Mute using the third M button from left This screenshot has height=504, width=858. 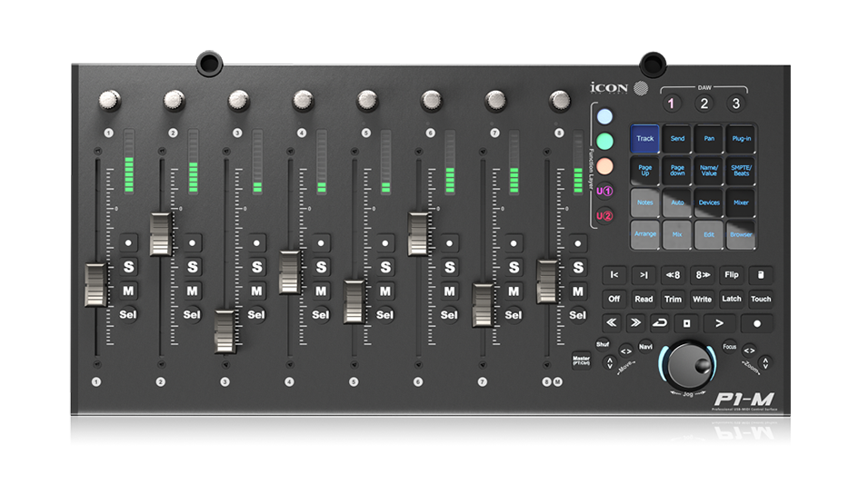256,292
